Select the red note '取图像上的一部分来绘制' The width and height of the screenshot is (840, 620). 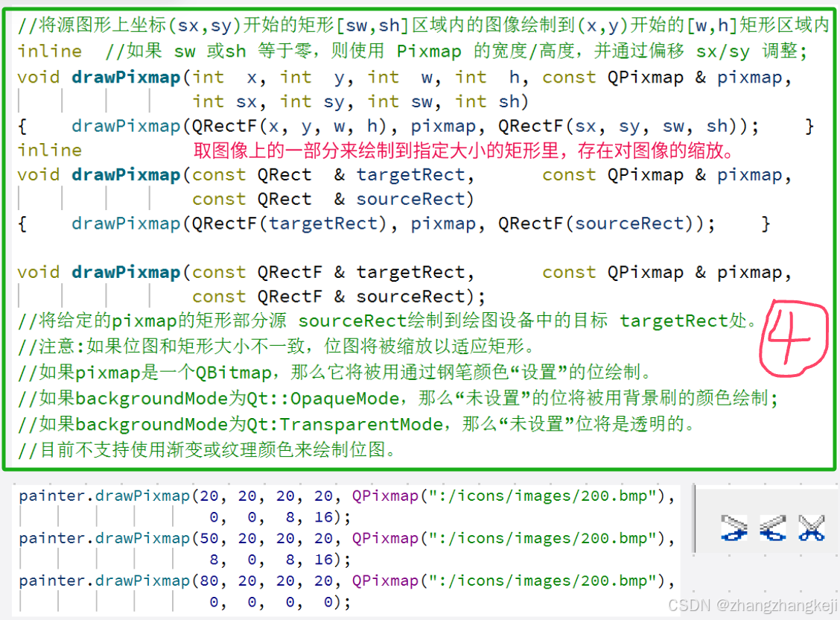(464, 151)
